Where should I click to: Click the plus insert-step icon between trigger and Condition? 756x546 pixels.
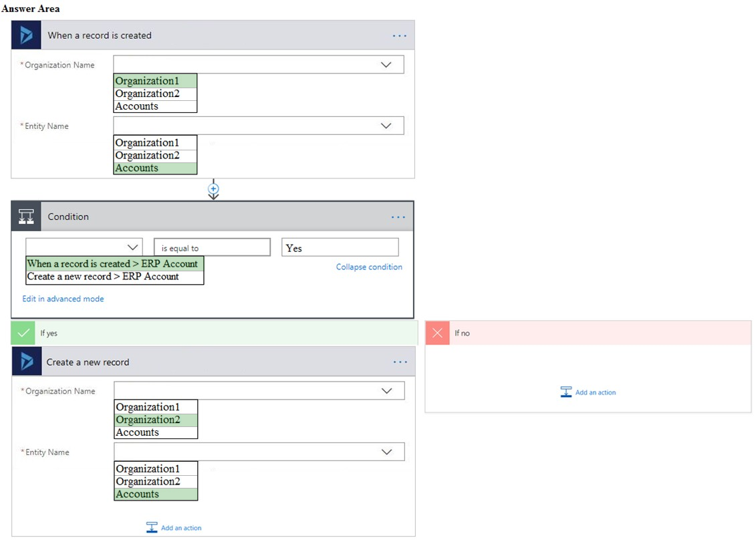(214, 189)
